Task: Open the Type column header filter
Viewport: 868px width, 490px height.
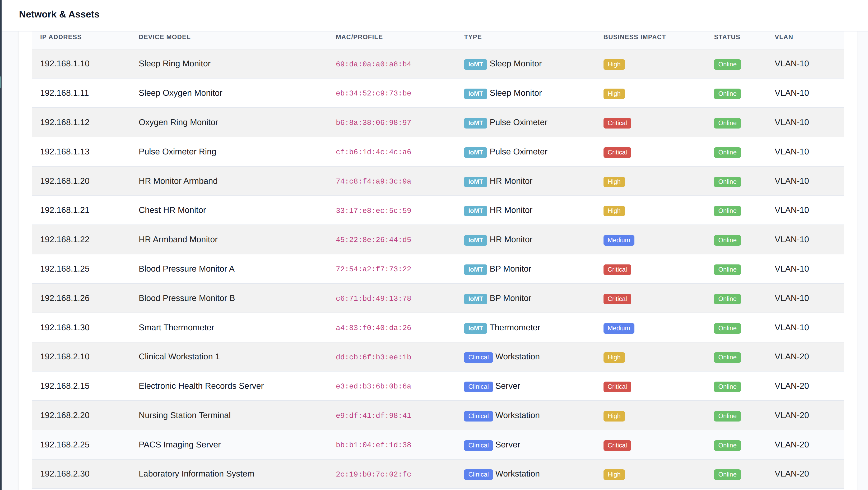Action: [473, 37]
